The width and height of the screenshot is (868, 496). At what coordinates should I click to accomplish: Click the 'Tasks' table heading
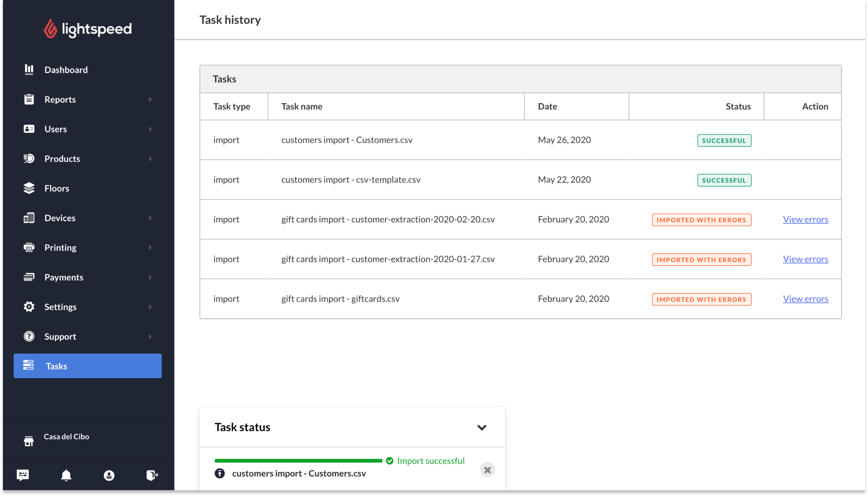(x=224, y=79)
